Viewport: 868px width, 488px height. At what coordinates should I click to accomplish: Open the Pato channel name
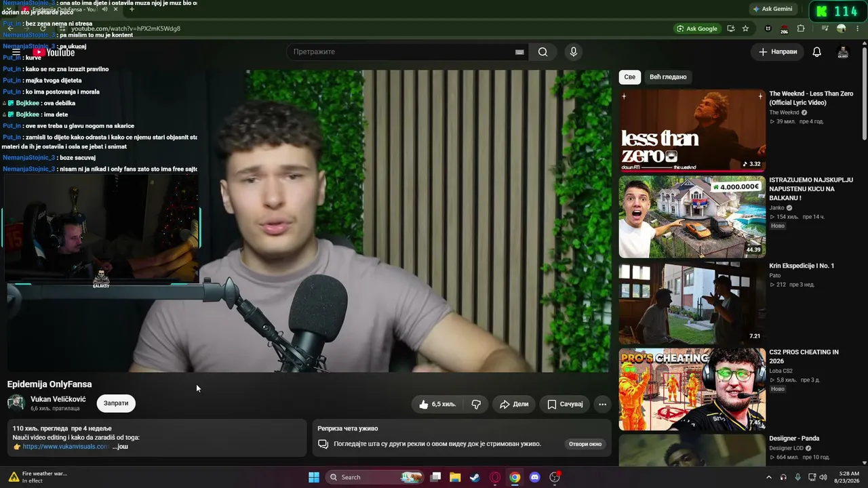[x=775, y=276]
